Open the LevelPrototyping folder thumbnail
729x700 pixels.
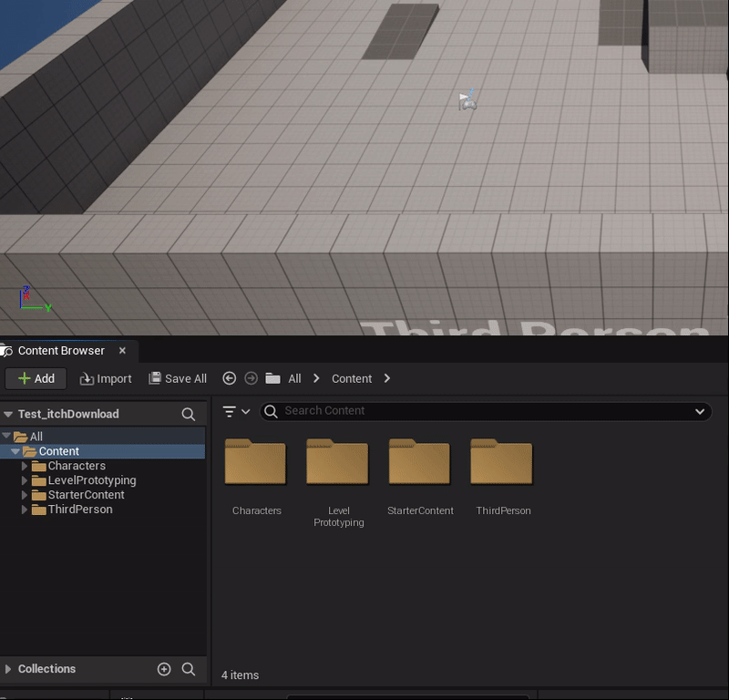coord(337,462)
